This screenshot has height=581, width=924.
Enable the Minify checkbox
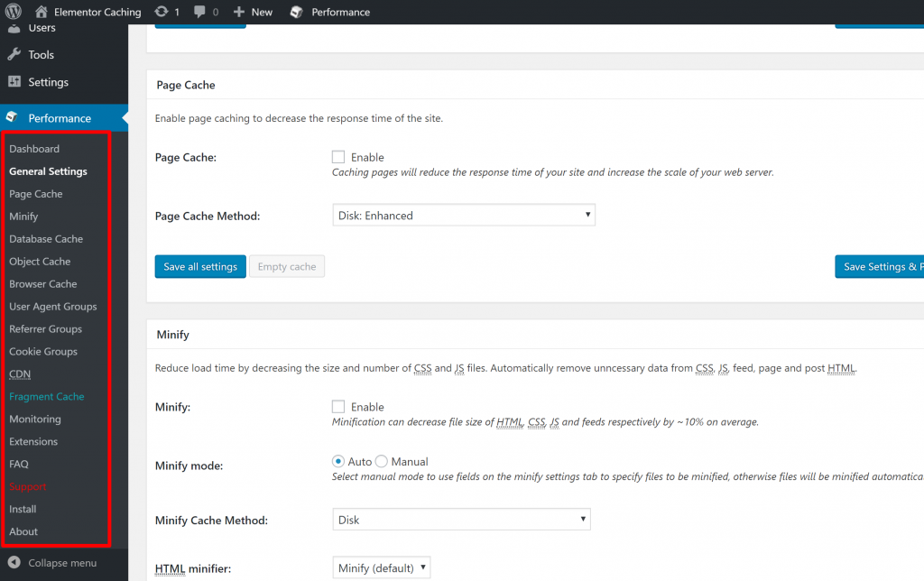(338, 407)
